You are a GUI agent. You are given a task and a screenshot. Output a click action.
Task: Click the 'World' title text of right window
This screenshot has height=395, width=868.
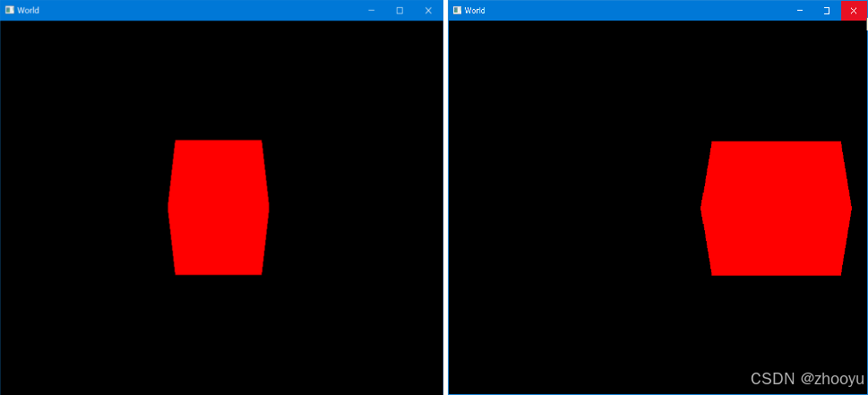tap(475, 11)
